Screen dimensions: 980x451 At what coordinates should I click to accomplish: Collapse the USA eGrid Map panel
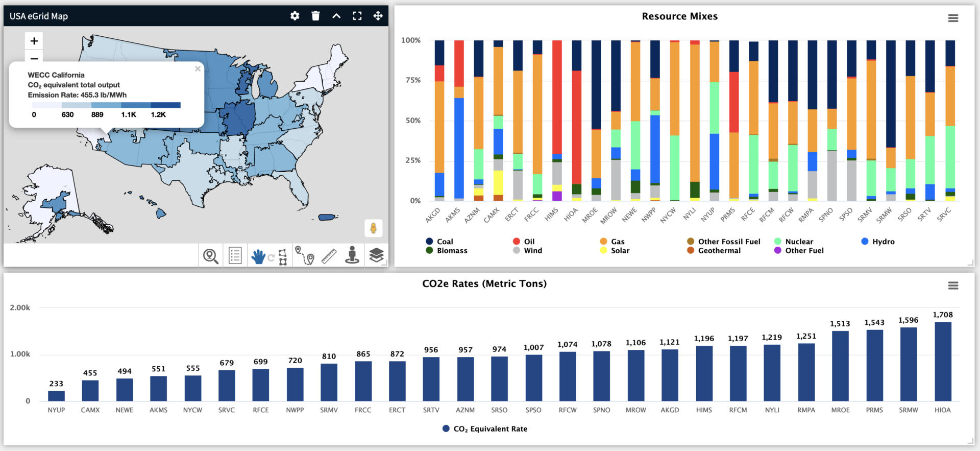[336, 16]
